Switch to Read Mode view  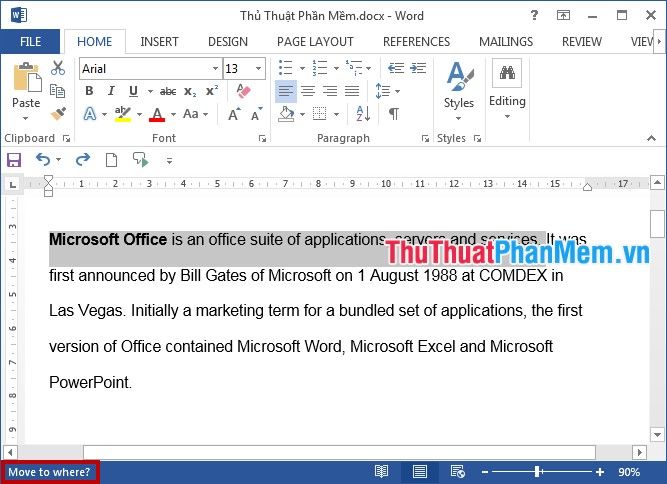pos(382,472)
